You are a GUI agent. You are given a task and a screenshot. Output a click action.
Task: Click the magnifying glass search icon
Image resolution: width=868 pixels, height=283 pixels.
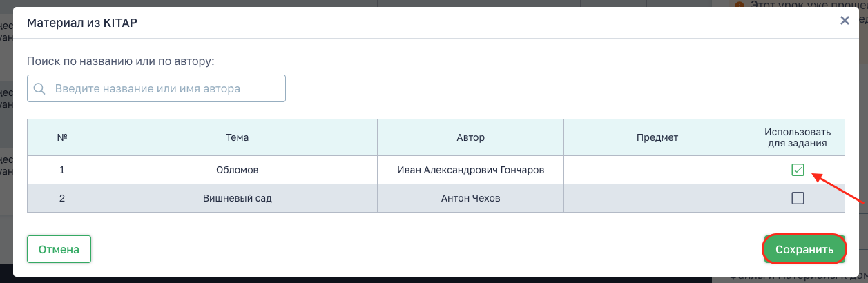click(x=39, y=89)
